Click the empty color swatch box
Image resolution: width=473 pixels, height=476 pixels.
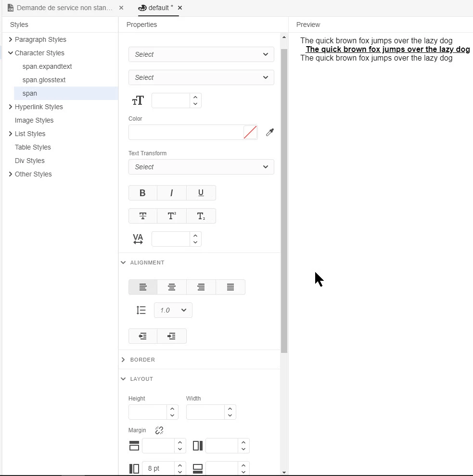(250, 132)
